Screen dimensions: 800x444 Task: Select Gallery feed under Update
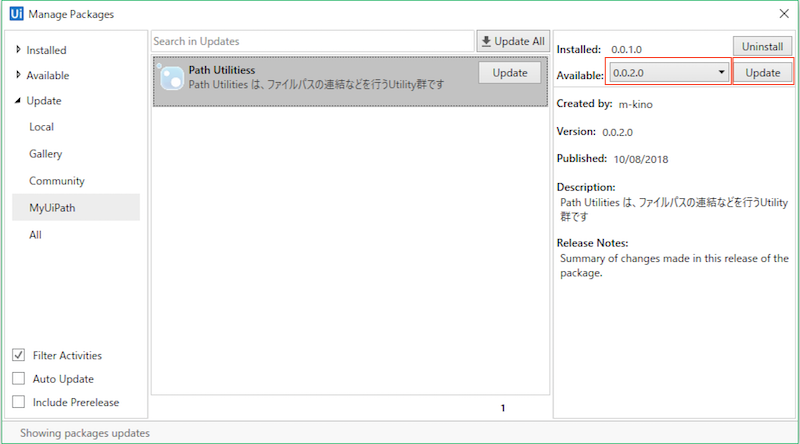[45, 154]
